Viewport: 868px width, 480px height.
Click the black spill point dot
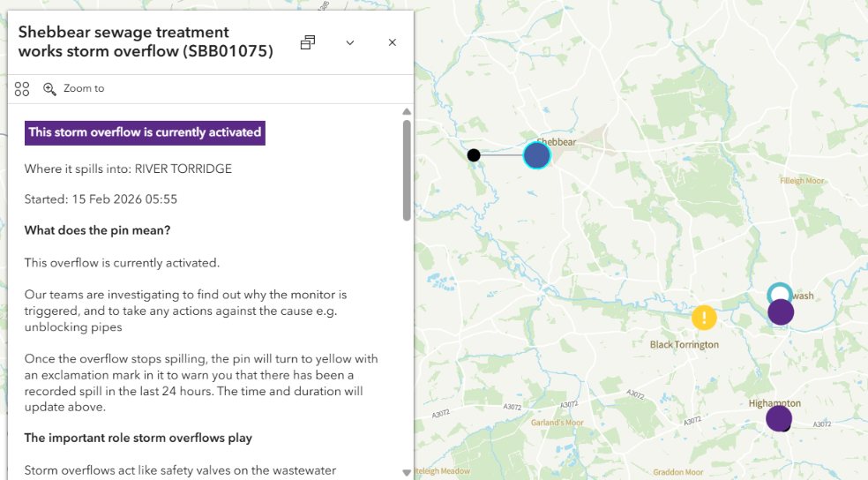[x=474, y=155]
